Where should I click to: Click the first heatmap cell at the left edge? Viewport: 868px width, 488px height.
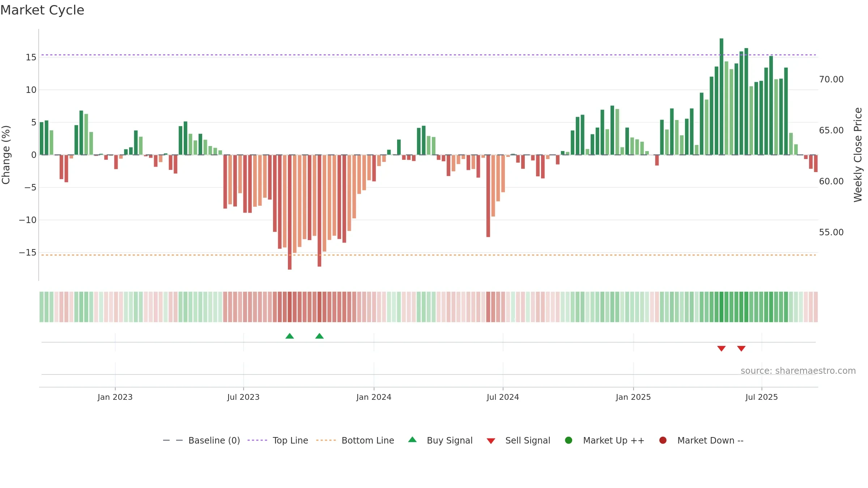coord(41,307)
